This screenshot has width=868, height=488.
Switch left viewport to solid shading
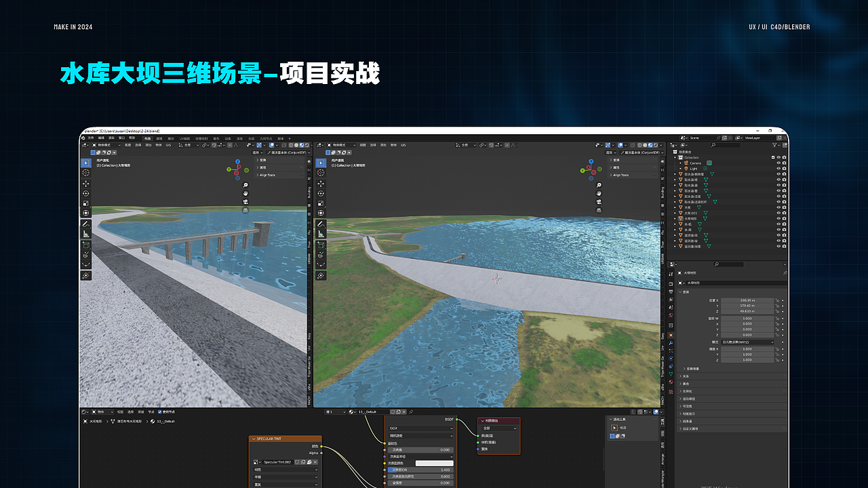[296, 145]
